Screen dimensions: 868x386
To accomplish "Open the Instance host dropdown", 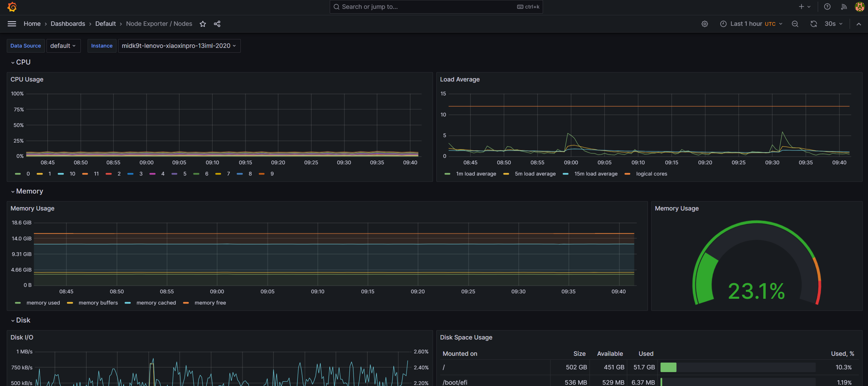I will point(179,46).
